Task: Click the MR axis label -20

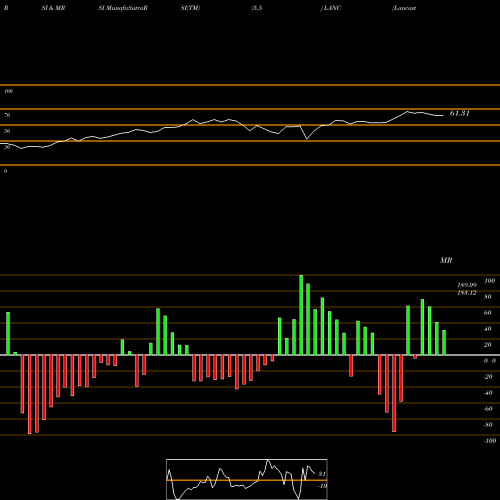Action: [x=488, y=377]
